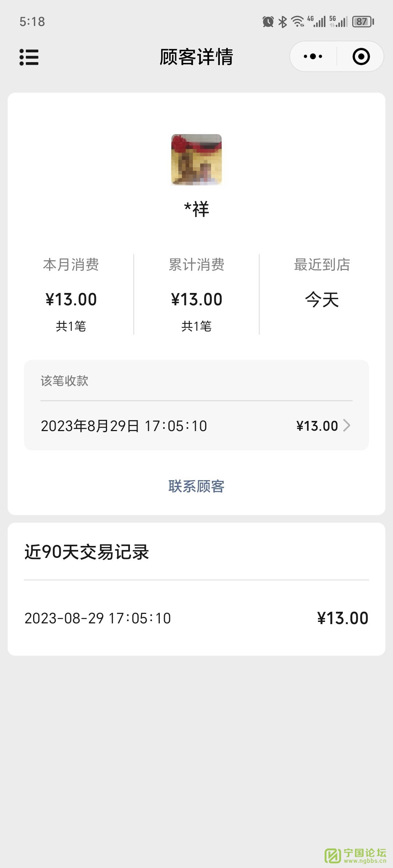
Task: Select the 2023-08-29 transaction record
Action: (x=196, y=618)
